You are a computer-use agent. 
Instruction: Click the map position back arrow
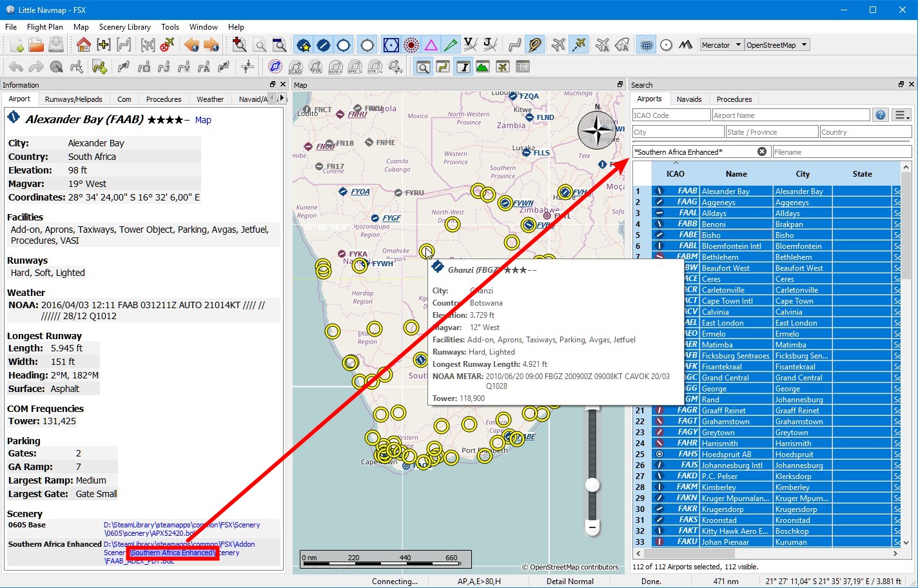pyautogui.click(x=191, y=44)
